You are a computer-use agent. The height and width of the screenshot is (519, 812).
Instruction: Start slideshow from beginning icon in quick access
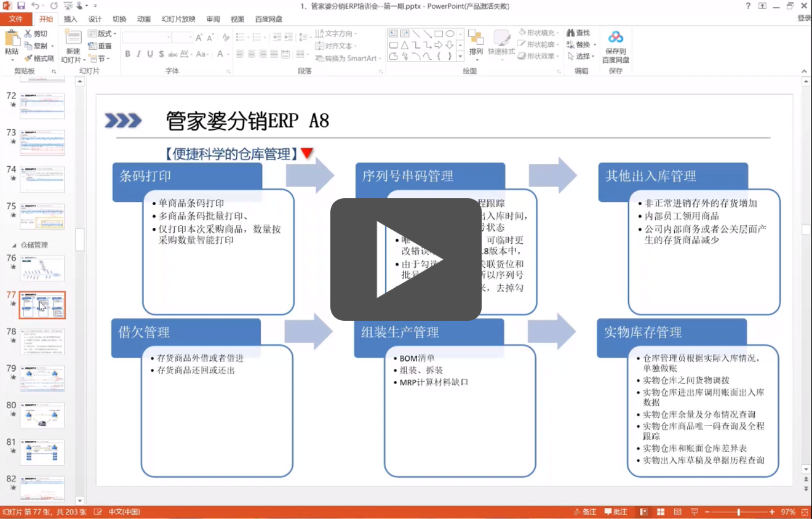click(x=69, y=6)
